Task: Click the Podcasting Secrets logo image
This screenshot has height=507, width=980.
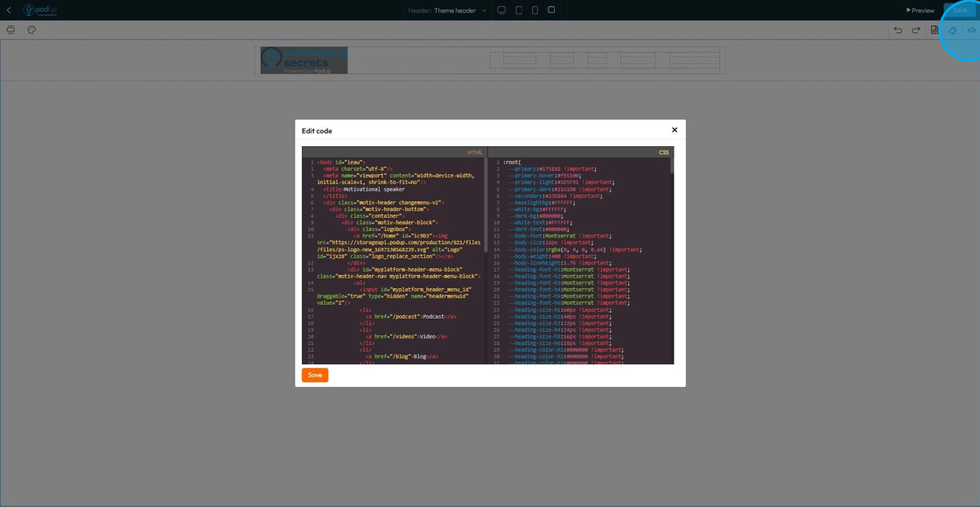Action: coord(304,60)
